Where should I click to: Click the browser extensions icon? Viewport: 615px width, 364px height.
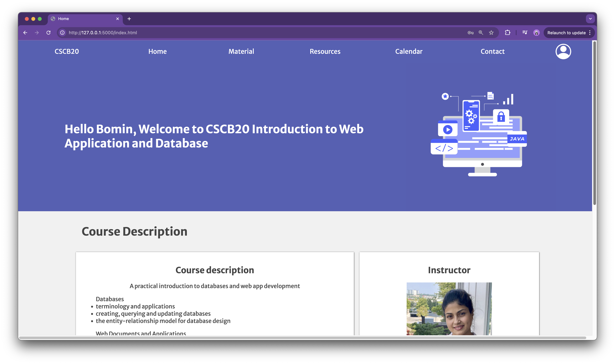(507, 32)
